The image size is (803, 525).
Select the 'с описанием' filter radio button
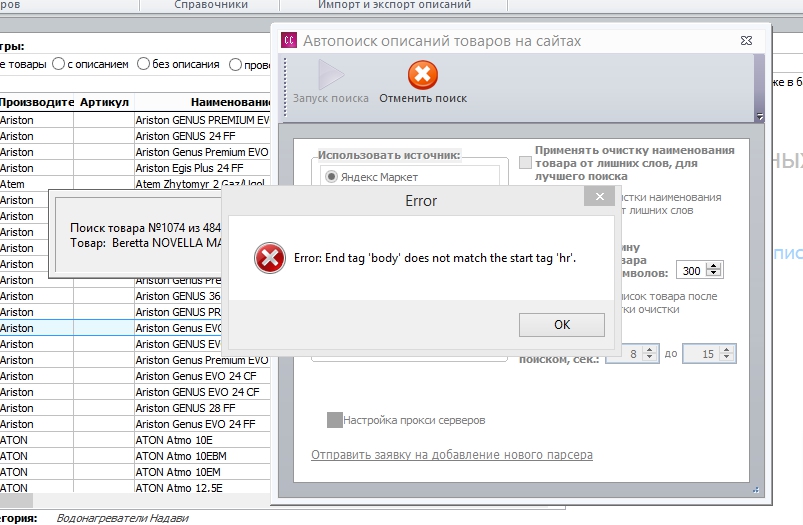tap(58, 64)
